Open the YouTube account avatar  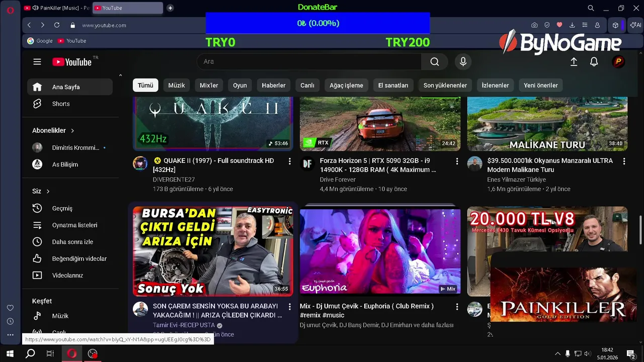coord(618,62)
